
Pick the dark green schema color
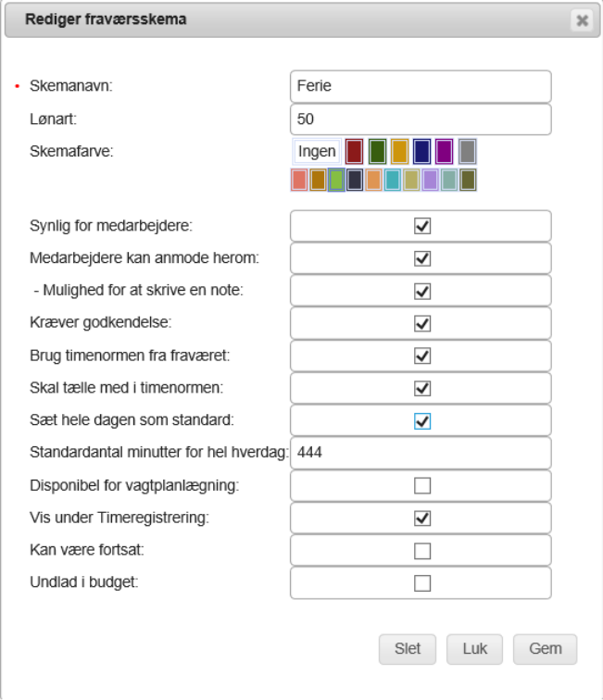click(x=377, y=151)
